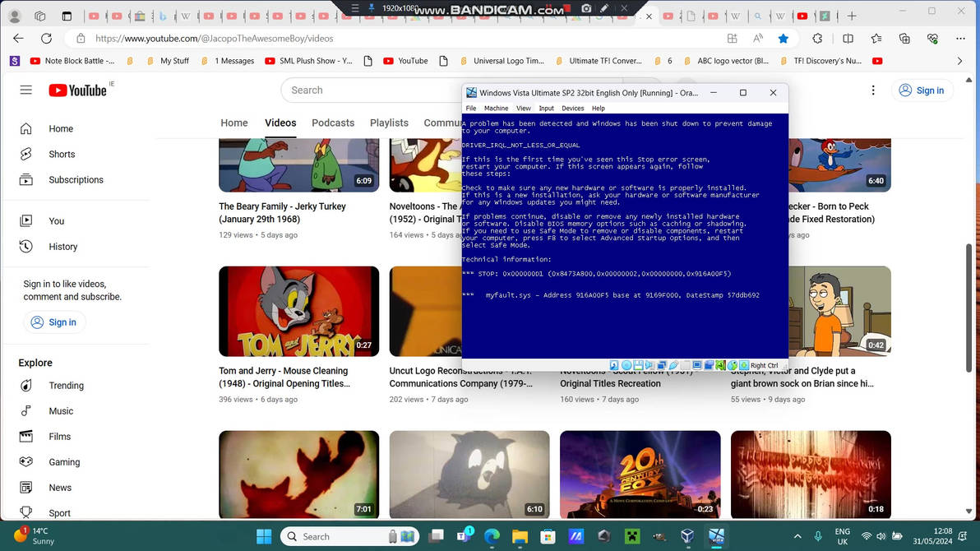Click the hard disk activity icon in VirtualBox status bar
Screen dimensions: 980x551
[613, 365]
